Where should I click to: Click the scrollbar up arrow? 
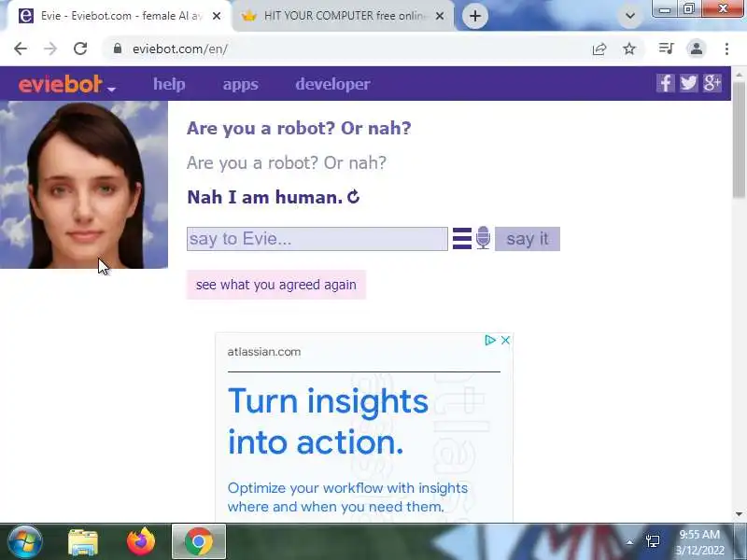coord(740,75)
